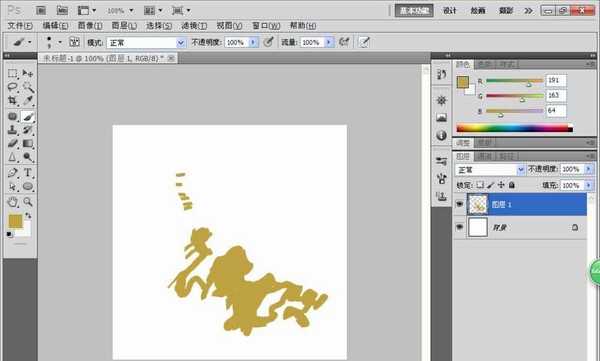Open the History panel icon
Viewport: 600px width, 361px height.
[442, 74]
